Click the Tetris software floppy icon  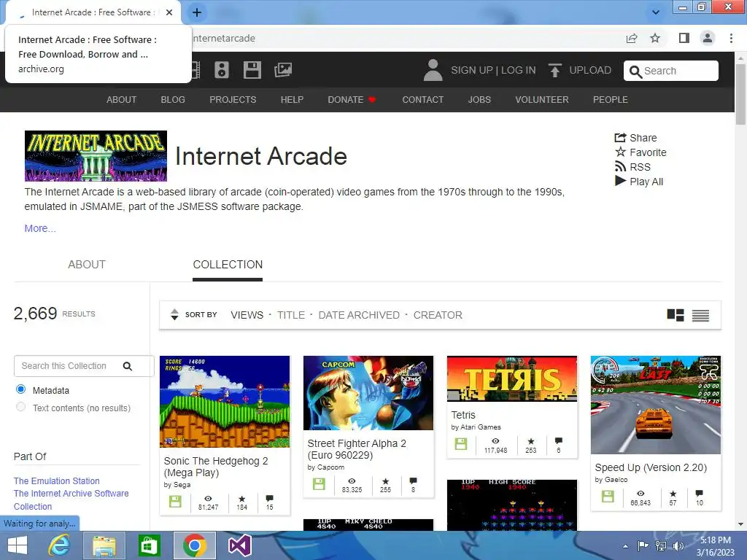coord(461,444)
